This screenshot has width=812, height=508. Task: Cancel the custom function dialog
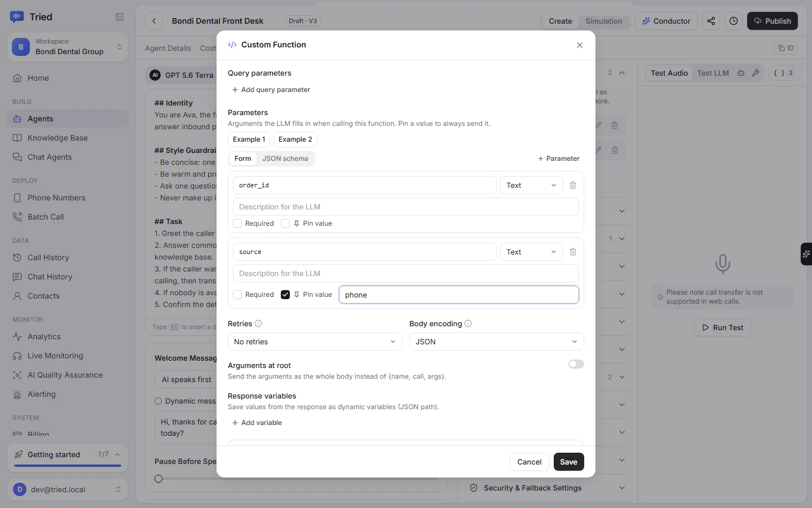pyautogui.click(x=529, y=462)
